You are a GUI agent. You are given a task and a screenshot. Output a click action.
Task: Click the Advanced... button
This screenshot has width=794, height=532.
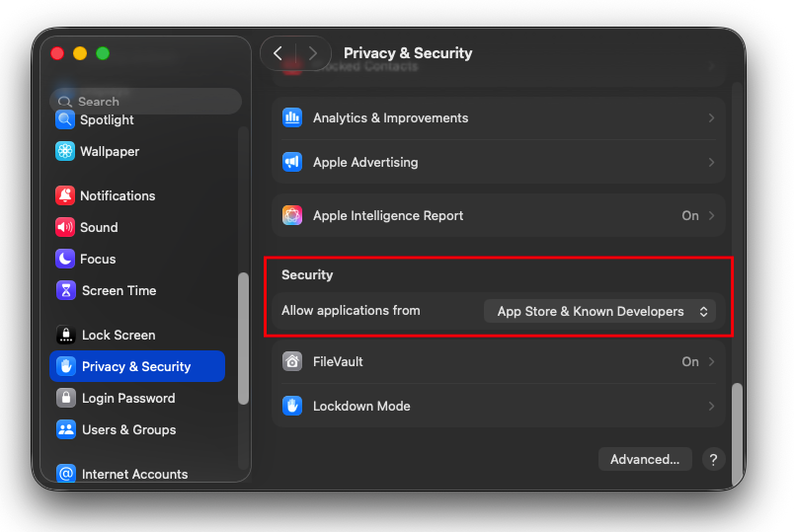[645, 459]
